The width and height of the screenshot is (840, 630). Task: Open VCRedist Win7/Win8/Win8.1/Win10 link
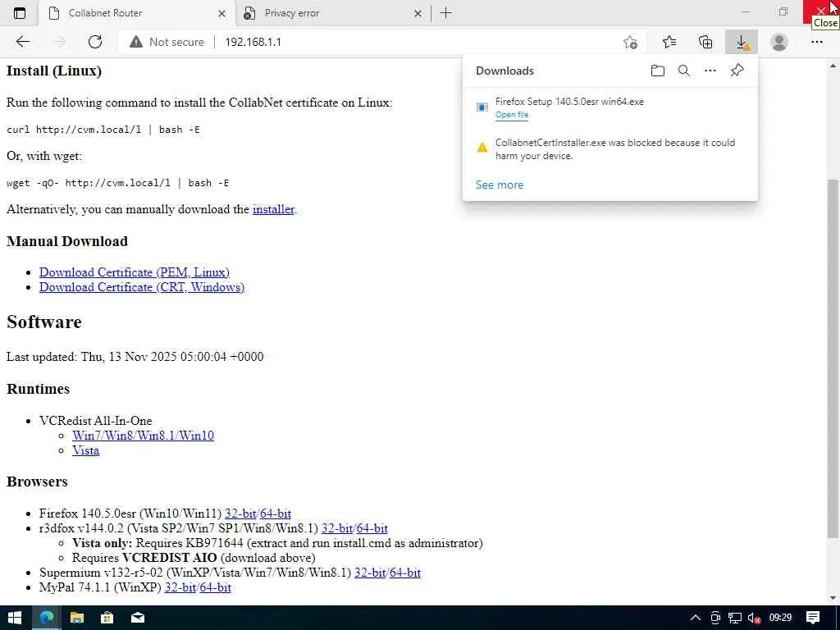click(x=143, y=436)
